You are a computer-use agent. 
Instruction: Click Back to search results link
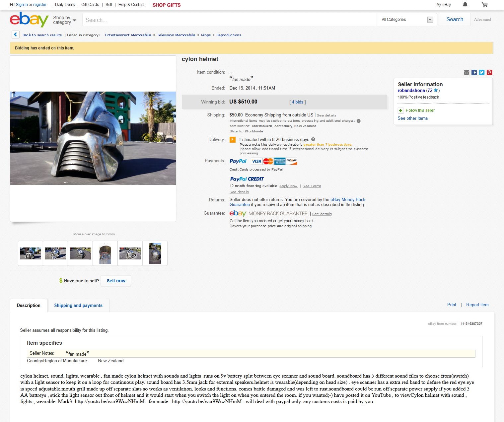tap(42, 35)
